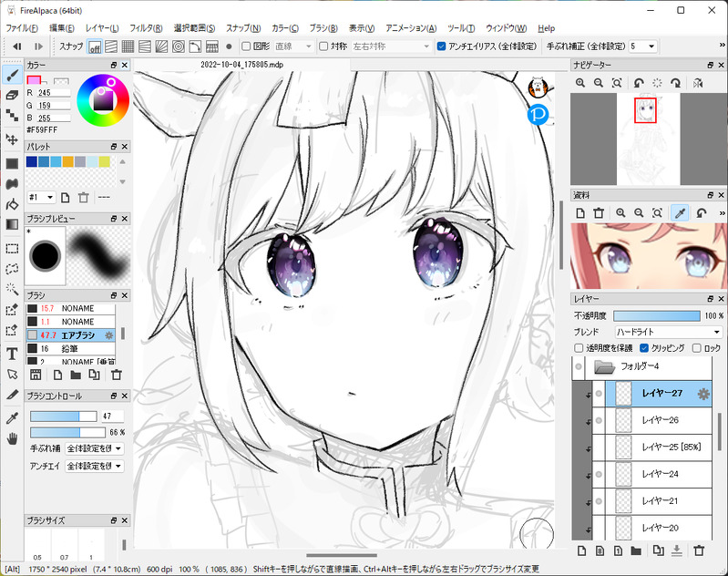
Task: Select the rectangular Select tool
Action: pos(13,249)
